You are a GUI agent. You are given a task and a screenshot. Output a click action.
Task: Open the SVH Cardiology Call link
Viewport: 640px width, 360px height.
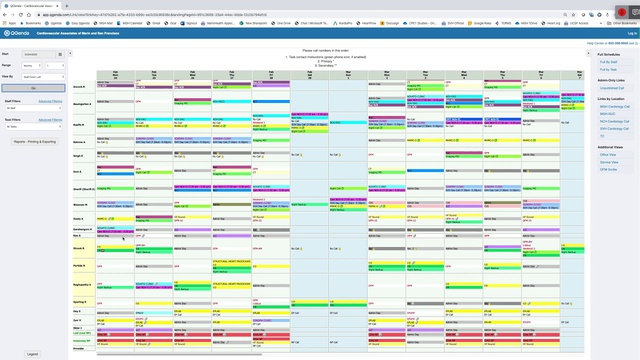point(614,129)
